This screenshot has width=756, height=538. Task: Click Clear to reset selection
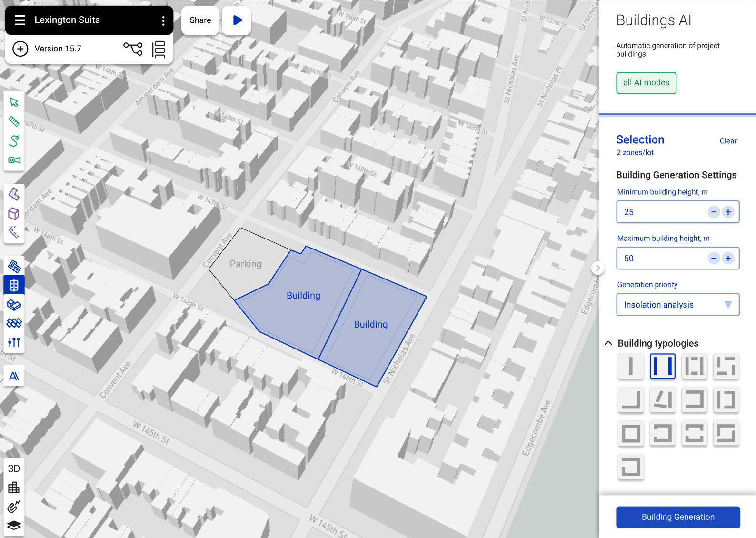pyautogui.click(x=727, y=141)
